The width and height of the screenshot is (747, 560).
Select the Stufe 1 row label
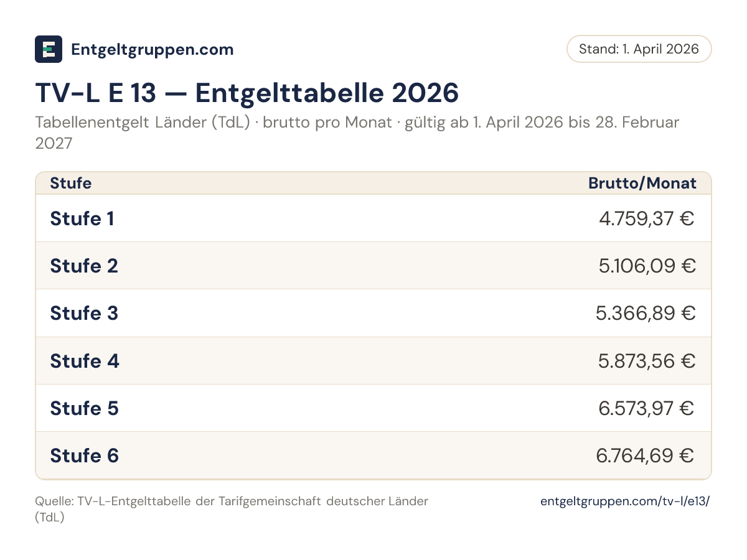82,218
